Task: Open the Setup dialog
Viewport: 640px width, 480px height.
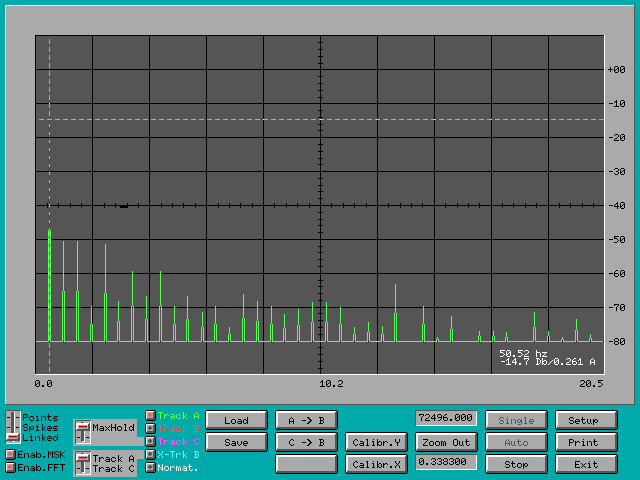Action: click(586, 420)
